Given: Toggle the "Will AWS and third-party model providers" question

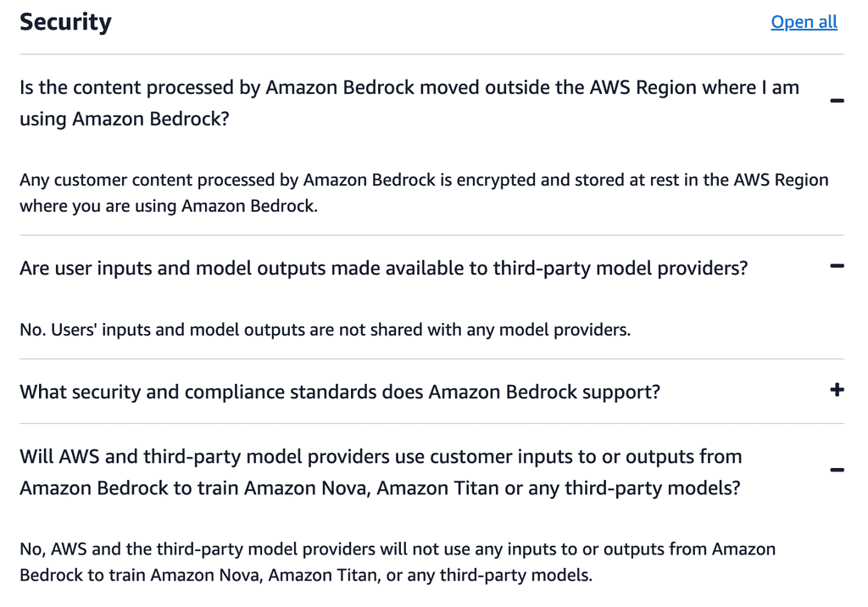Looking at the screenshot, I should [x=380, y=457].
